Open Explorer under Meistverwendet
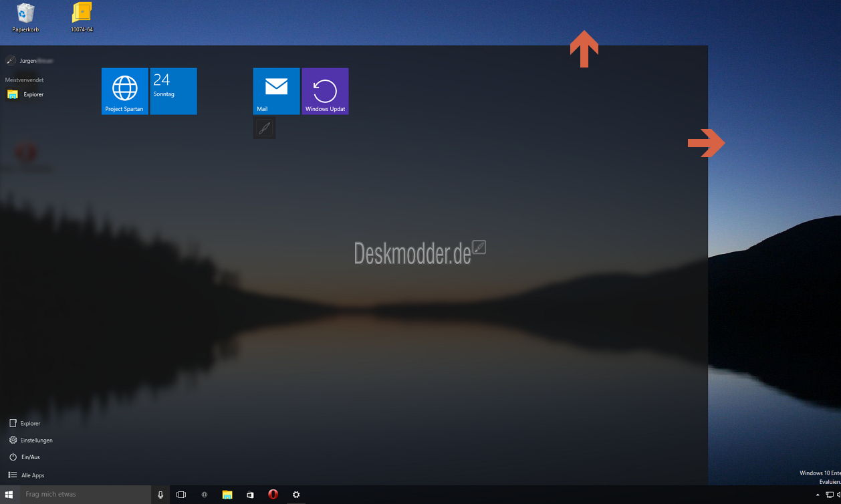The height and width of the screenshot is (504, 841). click(31, 94)
